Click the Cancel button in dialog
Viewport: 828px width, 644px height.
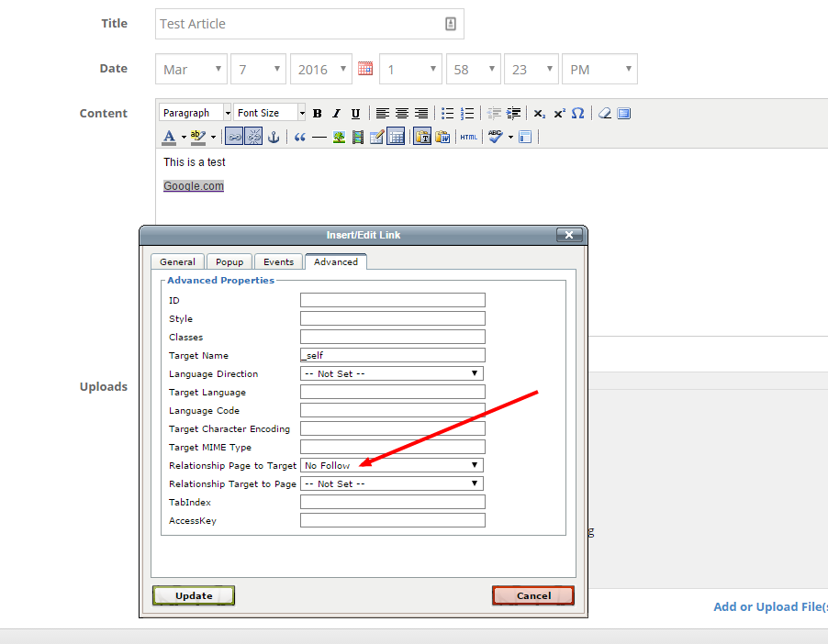click(x=533, y=595)
